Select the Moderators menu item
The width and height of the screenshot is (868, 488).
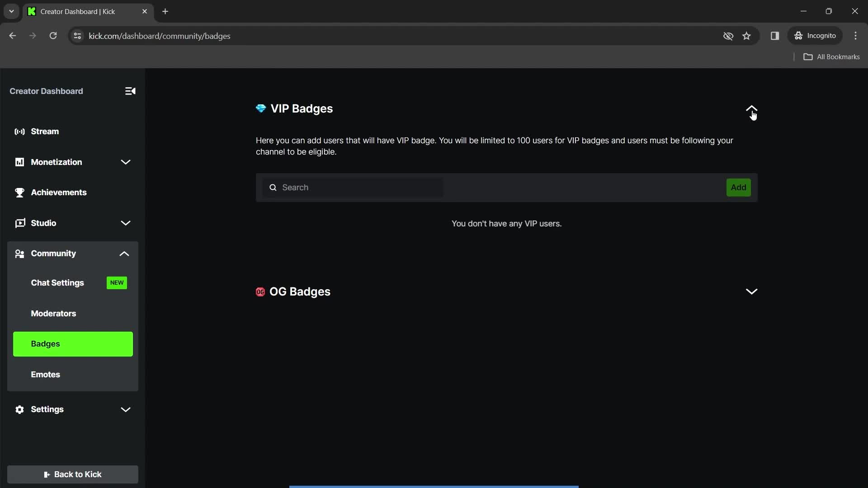coord(53,313)
